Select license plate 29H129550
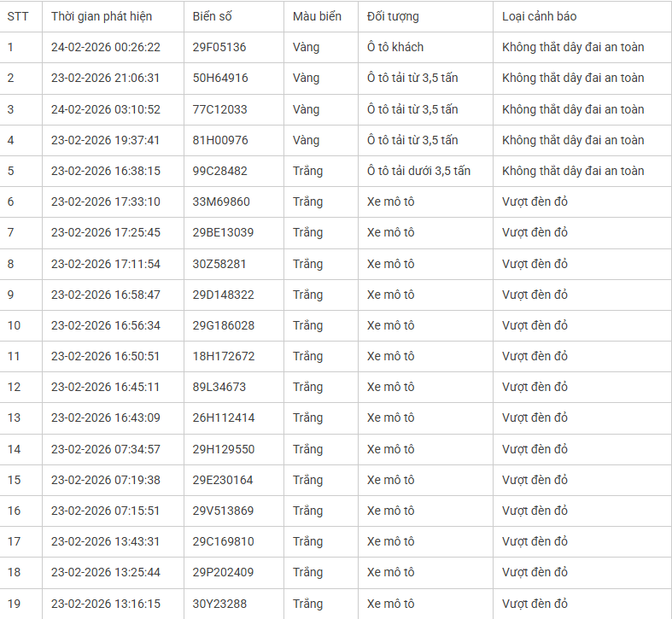 click(x=224, y=449)
